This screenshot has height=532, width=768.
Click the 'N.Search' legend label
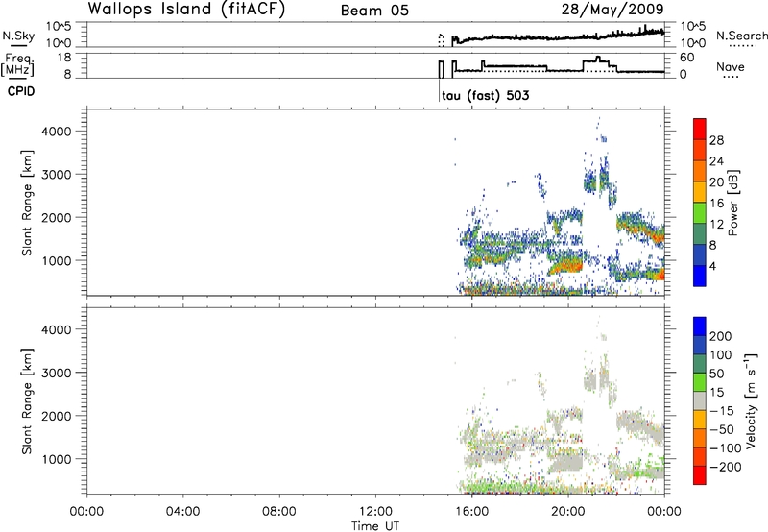click(741, 36)
